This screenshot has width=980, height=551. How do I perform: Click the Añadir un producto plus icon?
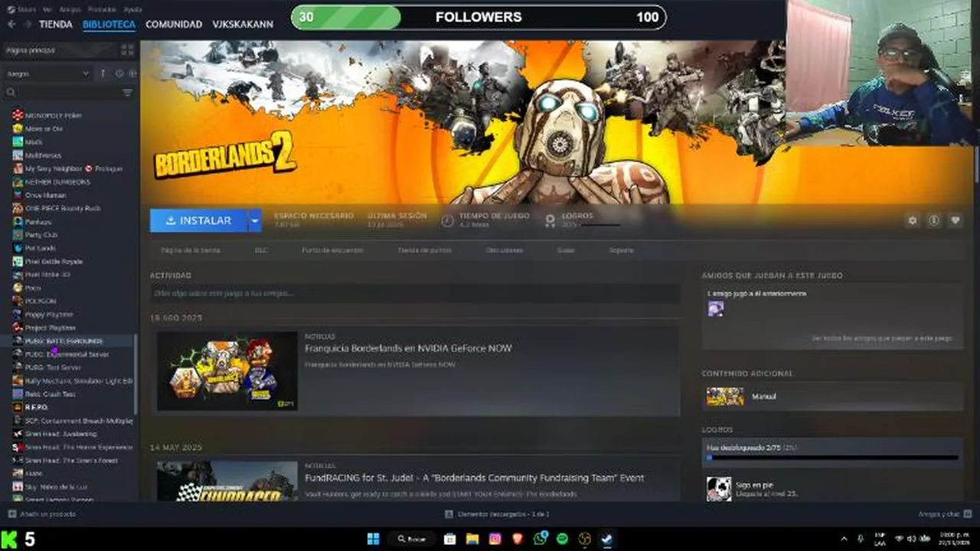pos(11,514)
